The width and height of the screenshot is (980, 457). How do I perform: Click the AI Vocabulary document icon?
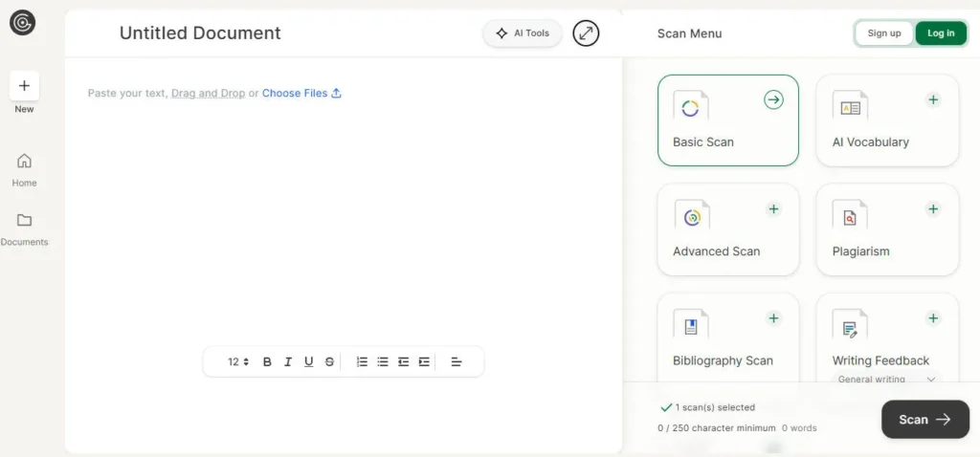[x=850, y=107]
